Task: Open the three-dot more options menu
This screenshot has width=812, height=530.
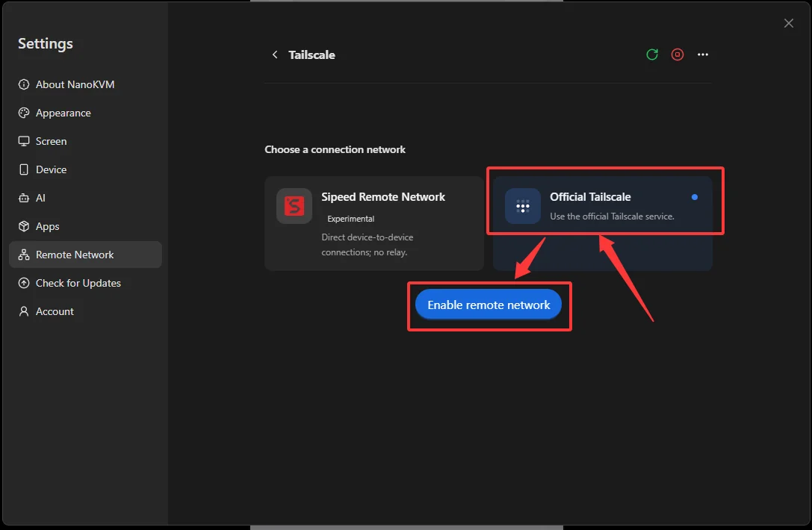Action: point(703,54)
